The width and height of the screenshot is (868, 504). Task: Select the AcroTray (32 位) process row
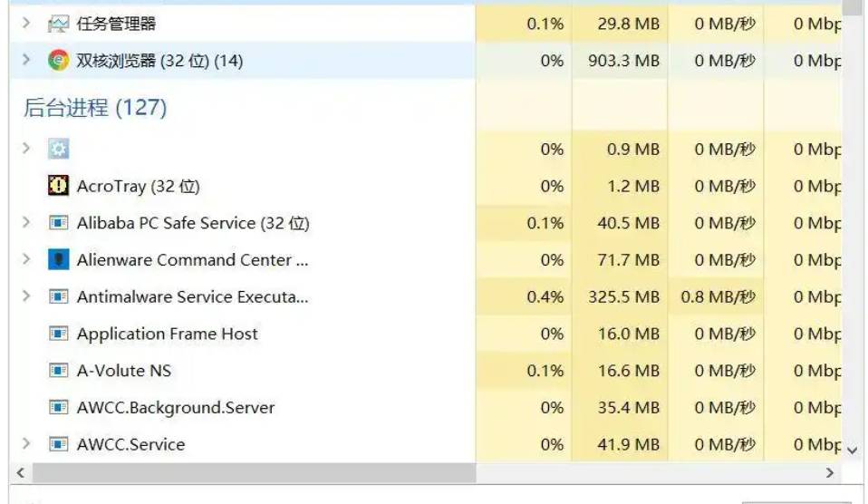138,186
